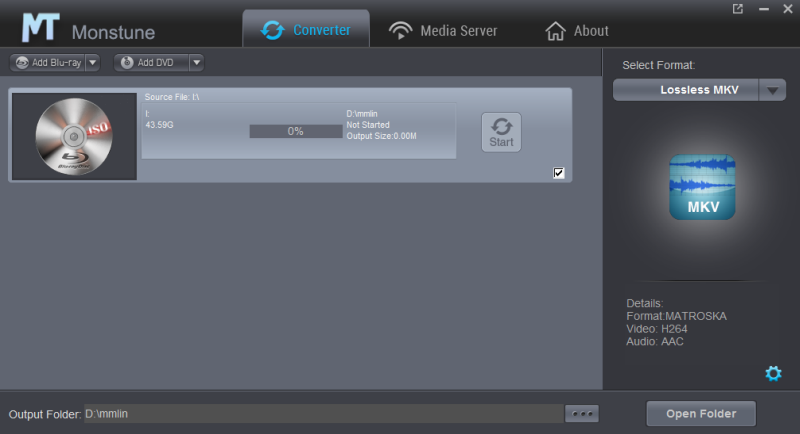Minimize the Monstune window
Viewport: 800px width, 434px height.
[x=762, y=9]
